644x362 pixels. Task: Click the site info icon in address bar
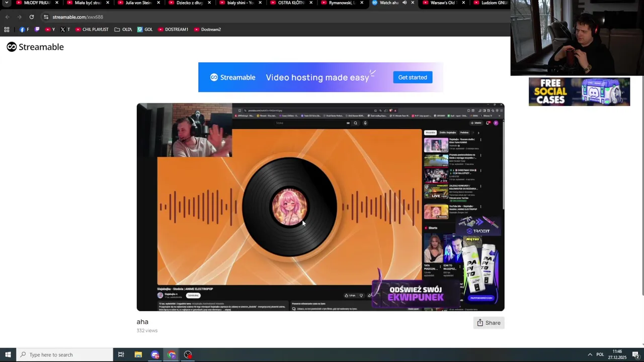tap(46, 17)
